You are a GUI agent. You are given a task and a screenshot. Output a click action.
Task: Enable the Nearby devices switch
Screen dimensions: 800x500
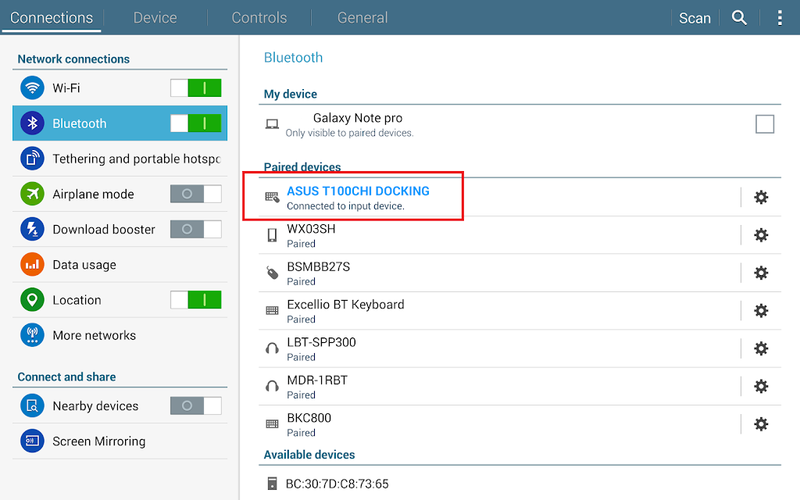pos(196,406)
